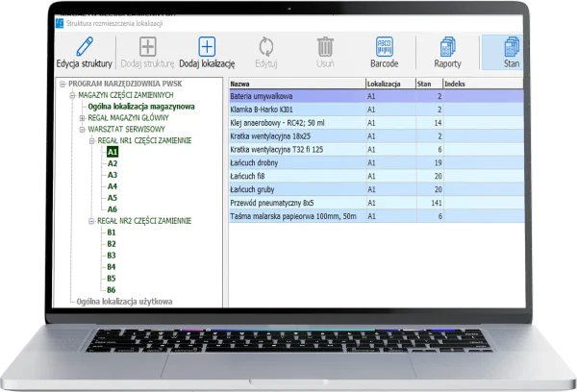The image size is (577, 392).
Task: Sort by the Lokalizacja column header
Action: [390, 84]
